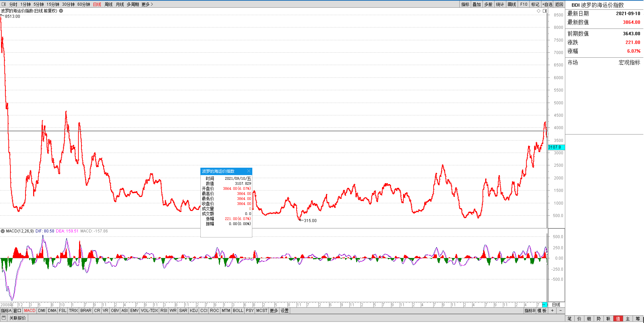The image size is (644, 323).
Task: Switch to the VOL-TDX indicator
Action: pyautogui.click(x=149, y=311)
